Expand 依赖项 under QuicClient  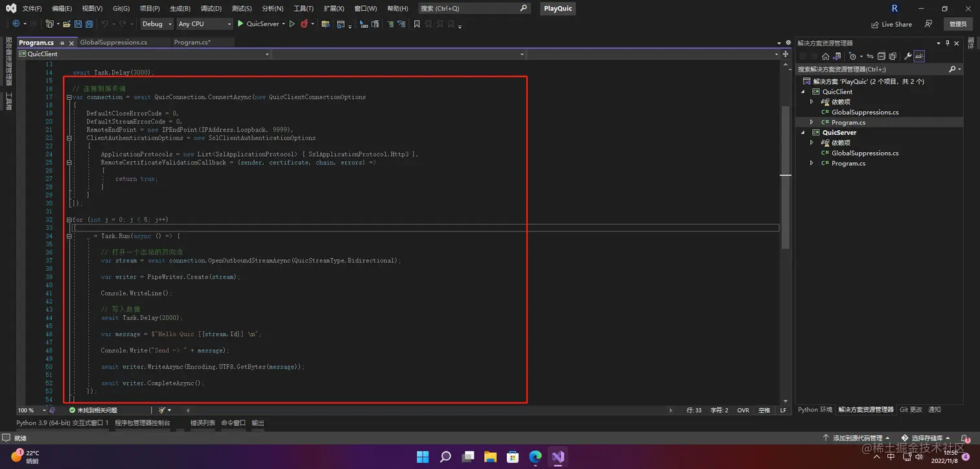point(811,102)
